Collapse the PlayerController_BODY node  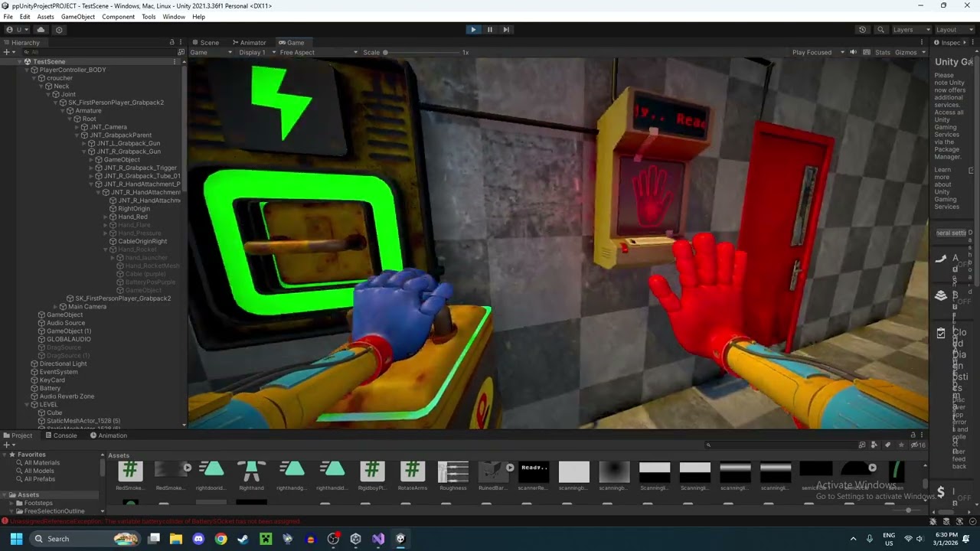coord(28,70)
